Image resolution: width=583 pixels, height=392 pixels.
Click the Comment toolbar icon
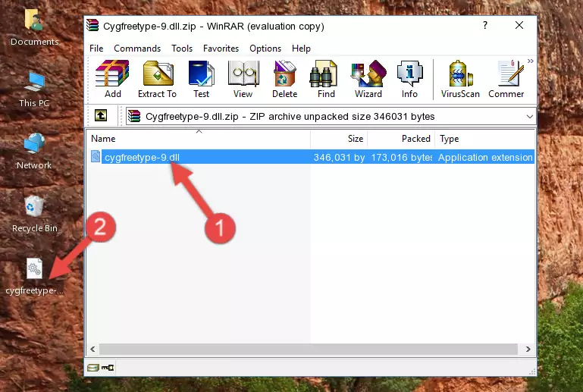tap(506, 79)
